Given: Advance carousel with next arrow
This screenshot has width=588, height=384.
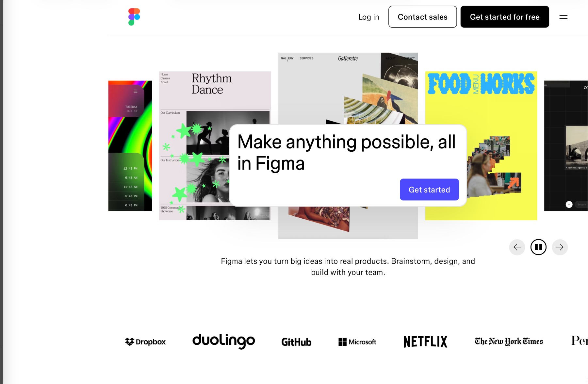Looking at the screenshot, I should (560, 247).
